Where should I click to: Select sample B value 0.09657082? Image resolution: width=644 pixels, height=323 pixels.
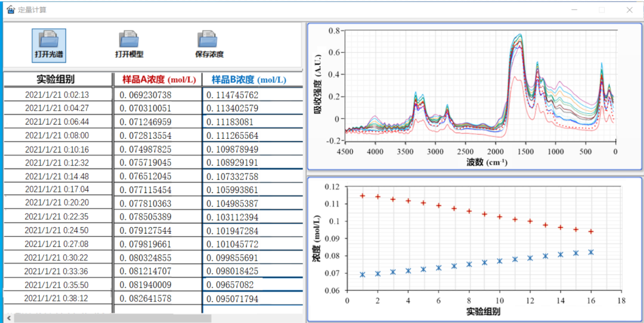tap(229, 285)
